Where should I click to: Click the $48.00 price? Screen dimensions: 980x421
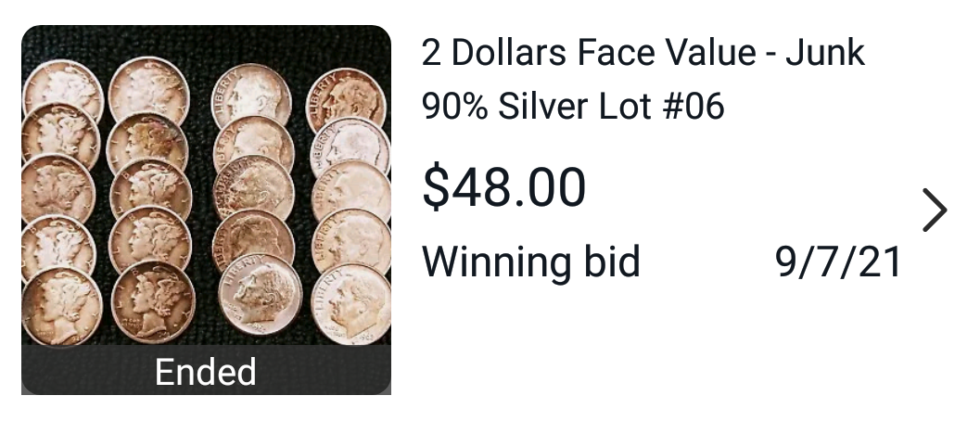pyautogui.click(x=503, y=187)
